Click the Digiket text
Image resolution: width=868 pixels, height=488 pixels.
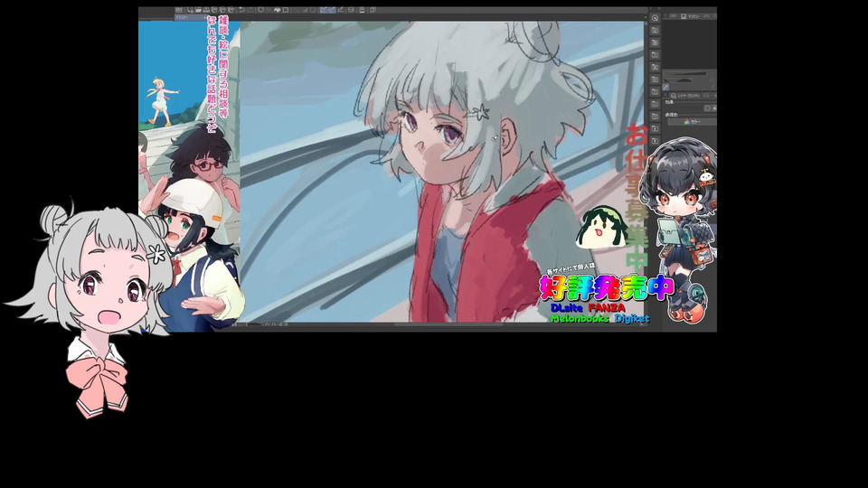(632, 318)
